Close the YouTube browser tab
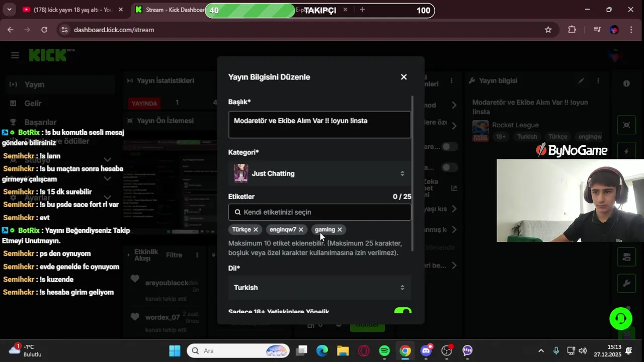 [x=120, y=10]
